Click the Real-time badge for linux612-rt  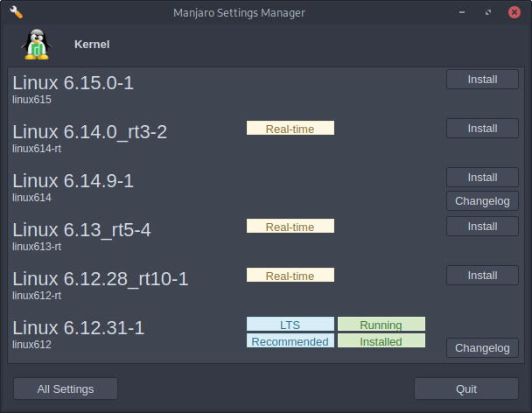(x=290, y=275)
